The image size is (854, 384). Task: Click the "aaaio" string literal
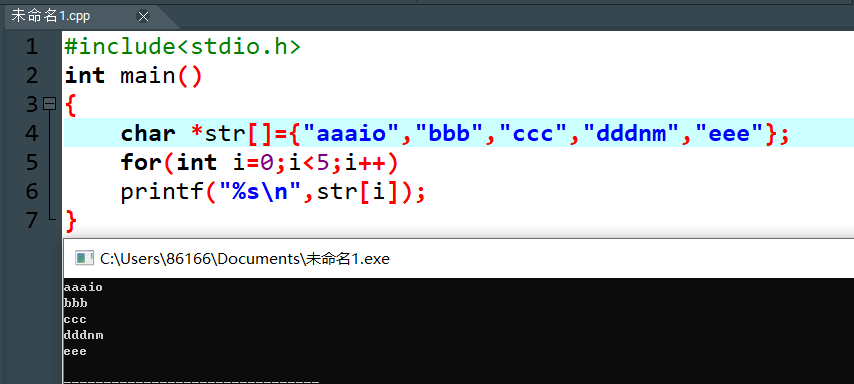tap(352, 133)
